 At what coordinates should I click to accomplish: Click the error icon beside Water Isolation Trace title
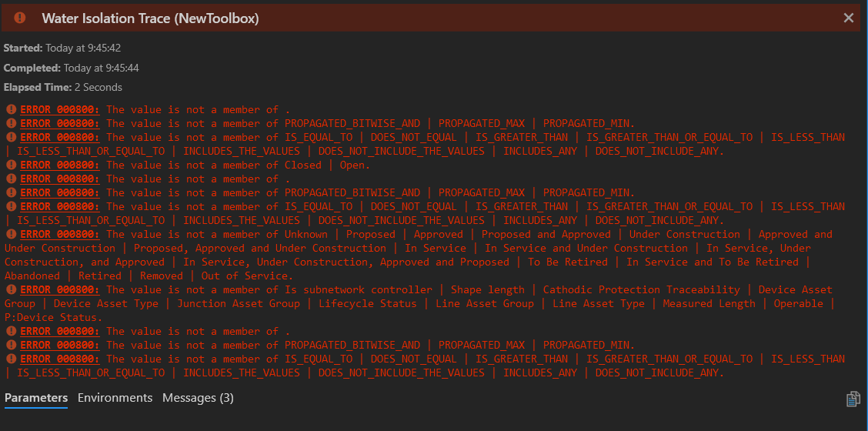pos(20,18)
